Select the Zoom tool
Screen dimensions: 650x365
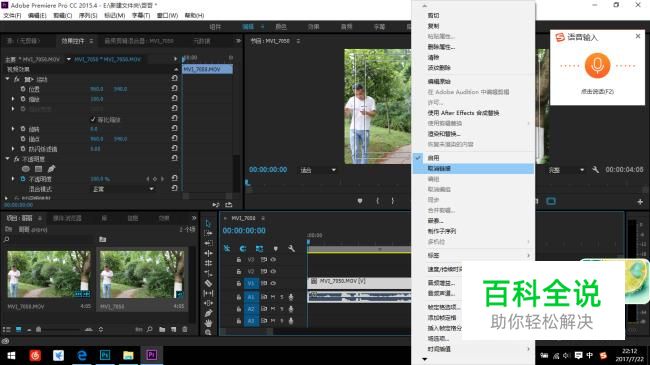[208, 332]
